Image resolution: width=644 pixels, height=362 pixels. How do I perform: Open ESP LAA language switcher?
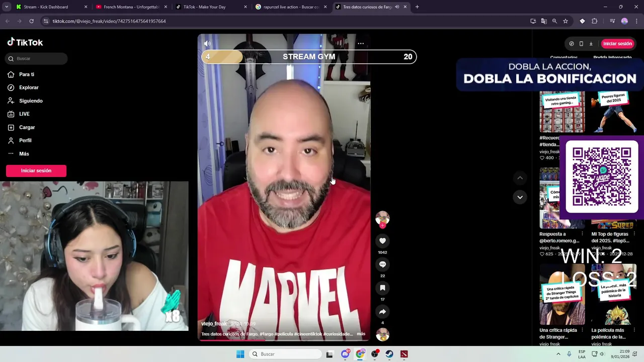[582, 354]
